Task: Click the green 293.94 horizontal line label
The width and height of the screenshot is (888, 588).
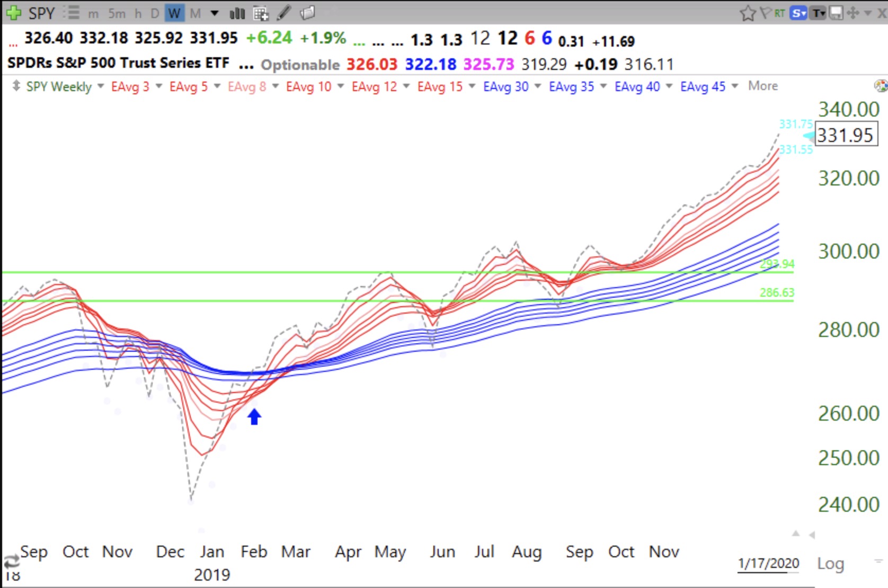Action: click(x=777, y=263)
